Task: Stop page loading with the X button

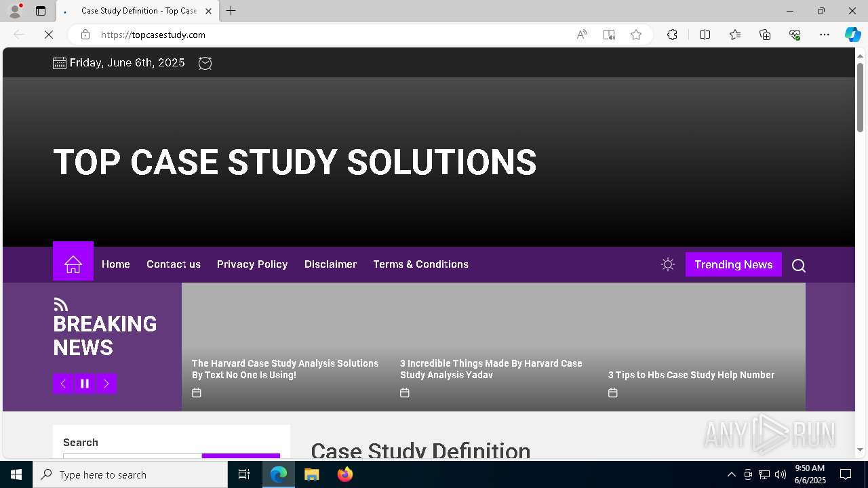Action: [49, 35]
